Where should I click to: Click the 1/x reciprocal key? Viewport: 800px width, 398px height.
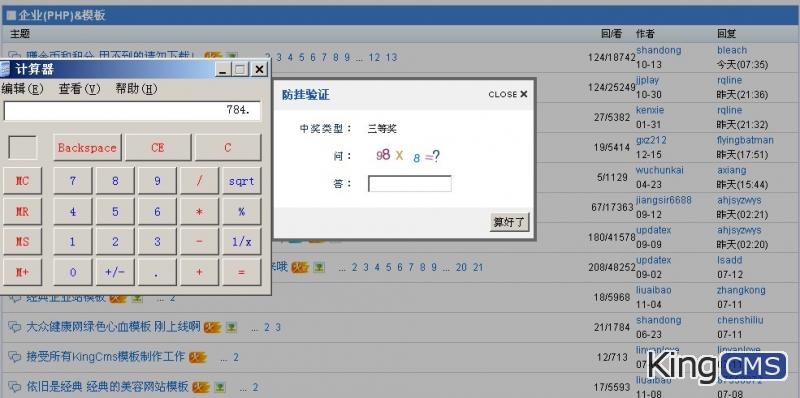[x=241, y=241]
